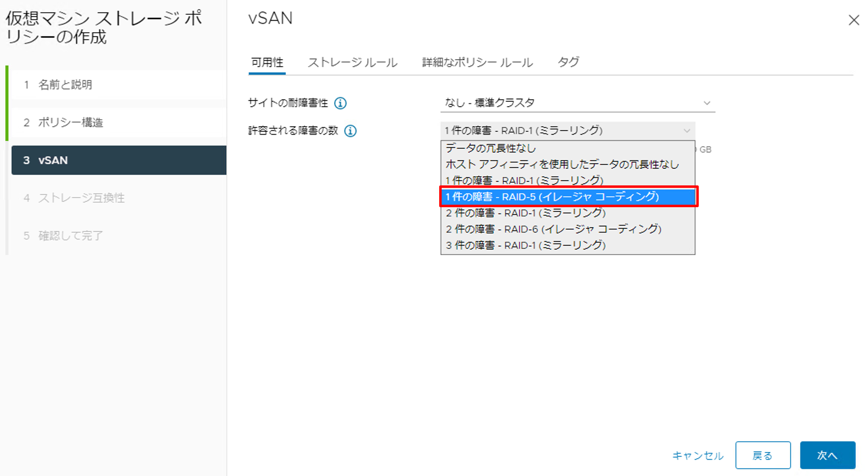Switch to the ストレージ ルール tab

pos(352,63)
